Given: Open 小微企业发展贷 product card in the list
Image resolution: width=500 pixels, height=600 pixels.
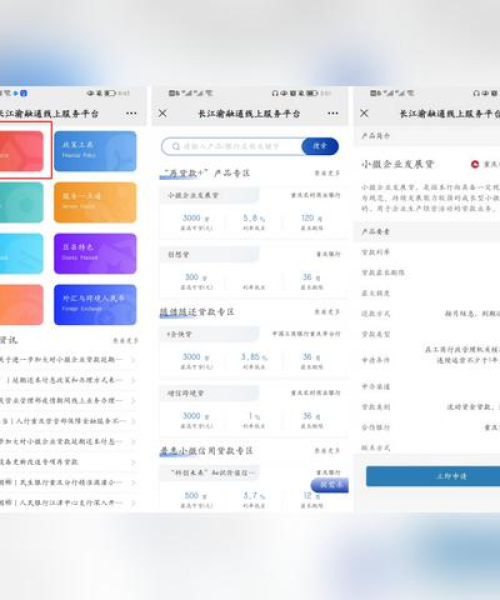Looking at the screenshot, I should coord(253,212).
